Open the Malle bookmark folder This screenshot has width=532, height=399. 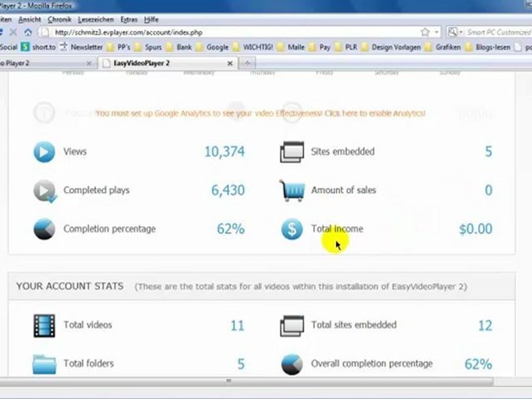click(x=291, y=47)
